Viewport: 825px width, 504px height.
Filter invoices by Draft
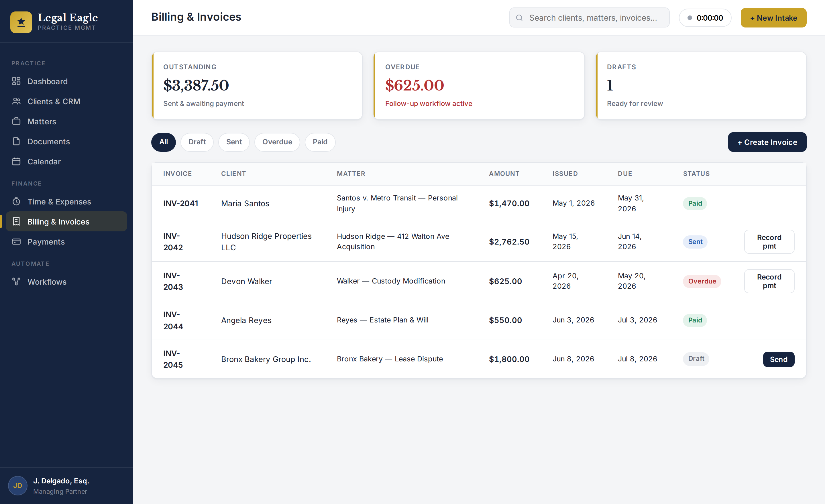(197, 142)
